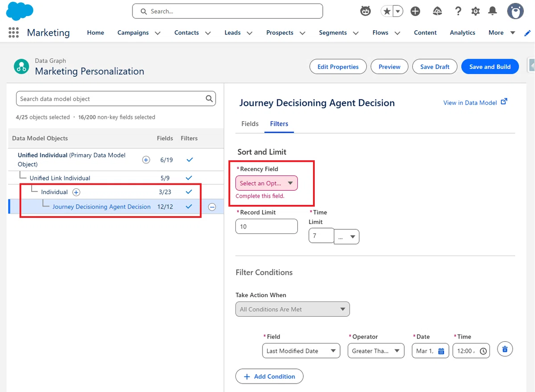Open the Recency Field dropdown
Screen dimensions: 535x392
pyautogui.click(x=267, y=183)
